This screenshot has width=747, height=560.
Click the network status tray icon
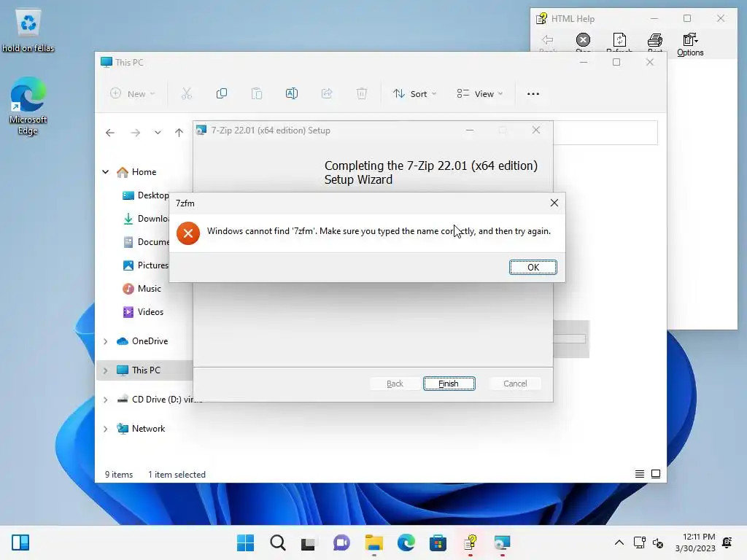tap(640, 542)
